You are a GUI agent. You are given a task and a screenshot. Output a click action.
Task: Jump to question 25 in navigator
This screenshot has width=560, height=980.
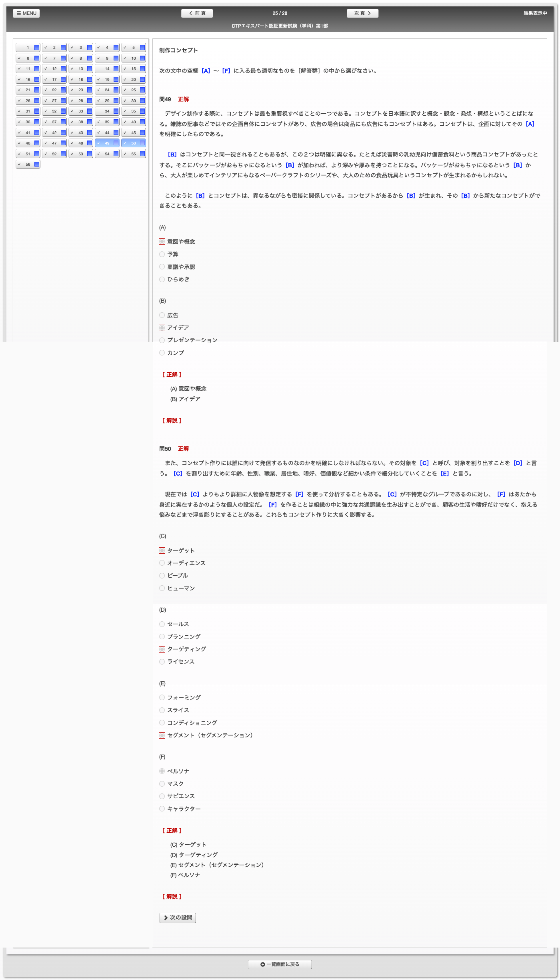(131, 90)
